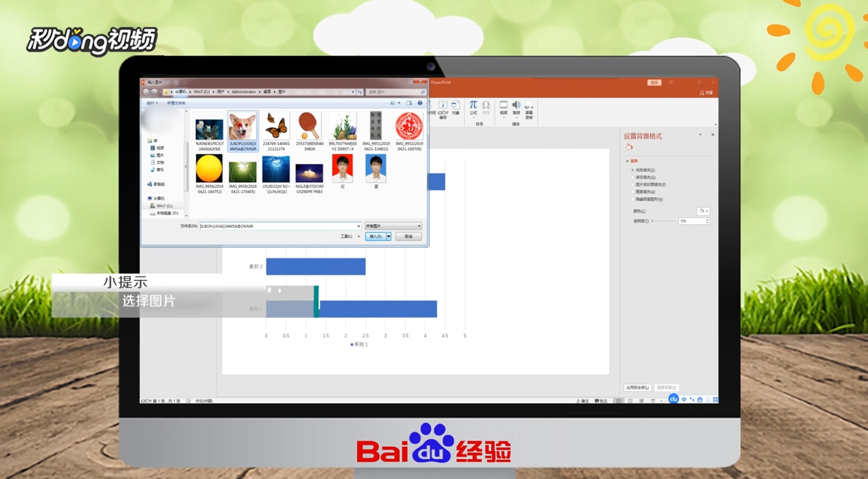
Task: Change the view mode icon in dialog
Action: pos(394,103)
